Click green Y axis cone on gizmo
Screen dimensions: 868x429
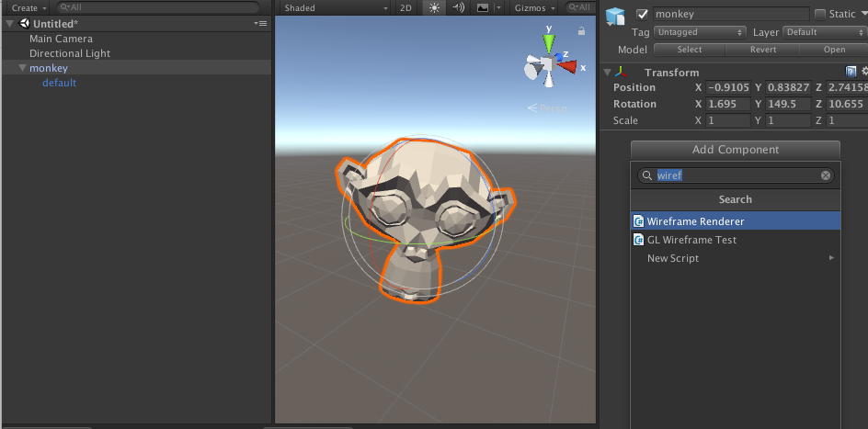(x=549, y=43)
